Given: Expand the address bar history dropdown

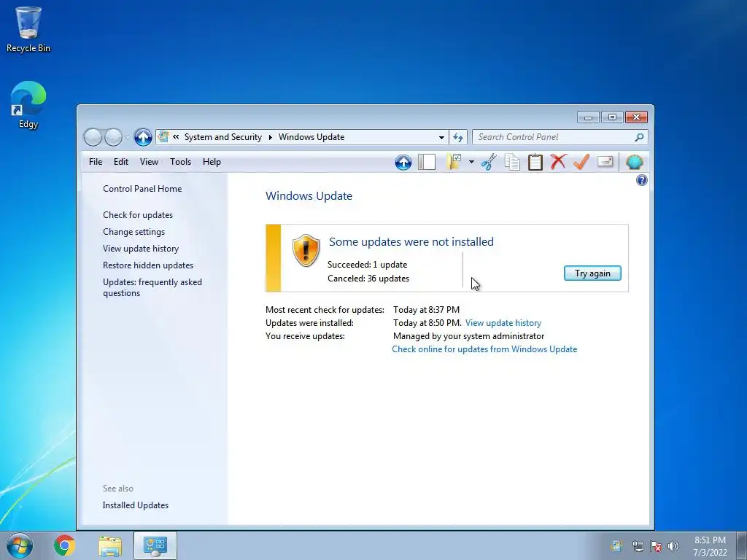Looking at the screenshot, I should 441,137.
